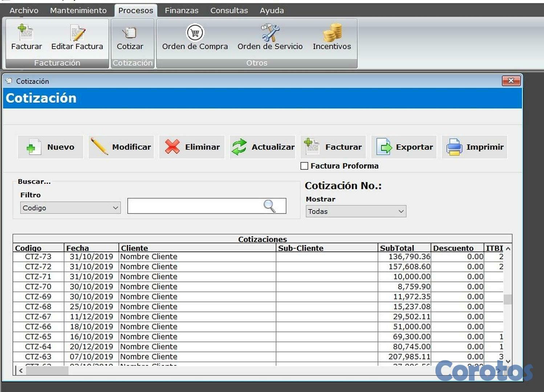544x392 pixels.
Task: Expand the Filtro combo box arrow
Action: [x=116, y=208]
